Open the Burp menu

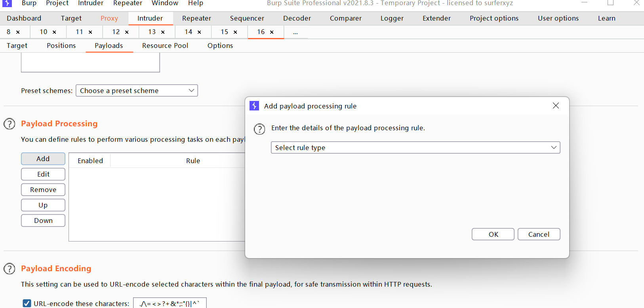(29, 3)
